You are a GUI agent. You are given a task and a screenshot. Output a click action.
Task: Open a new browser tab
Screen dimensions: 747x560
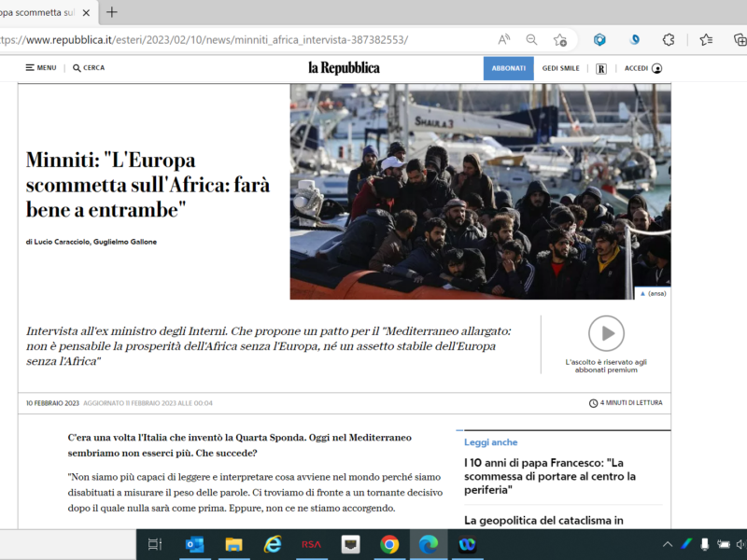pyautogui.click(x=111, y=12)
